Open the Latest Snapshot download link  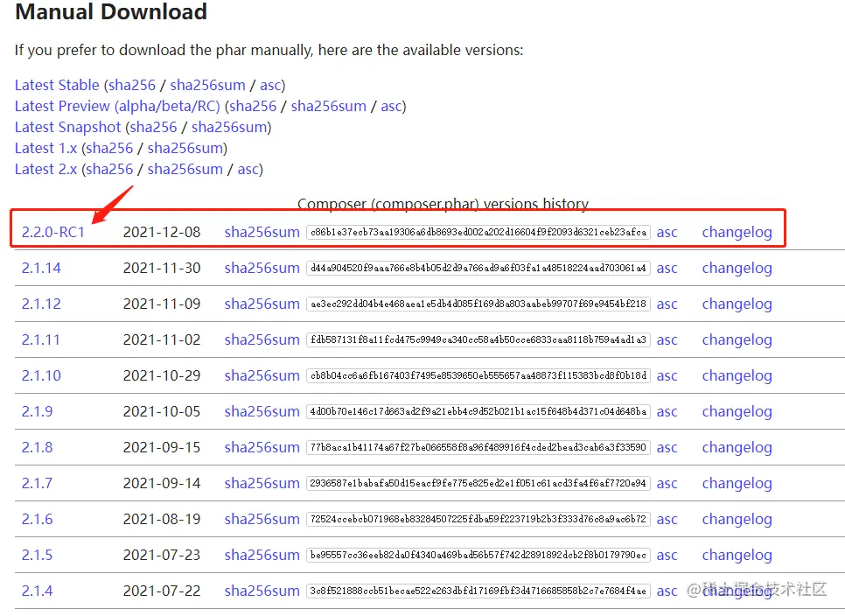pos(68,127)
